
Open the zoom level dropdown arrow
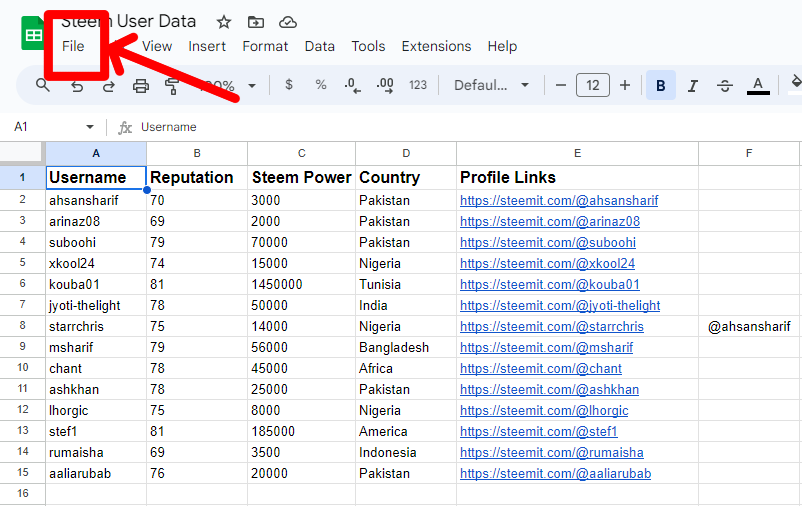pyautogui.click(x=252, y=86)
